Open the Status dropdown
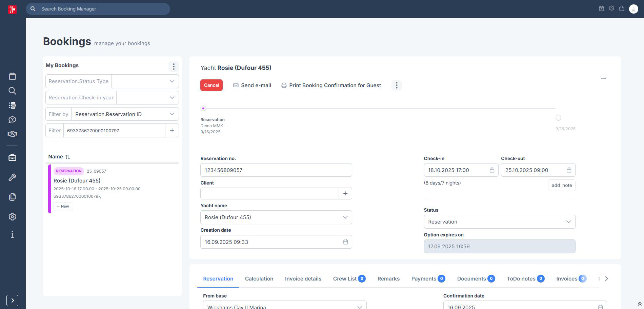Screen dimensions: 644x309 [x=500, y=221]
